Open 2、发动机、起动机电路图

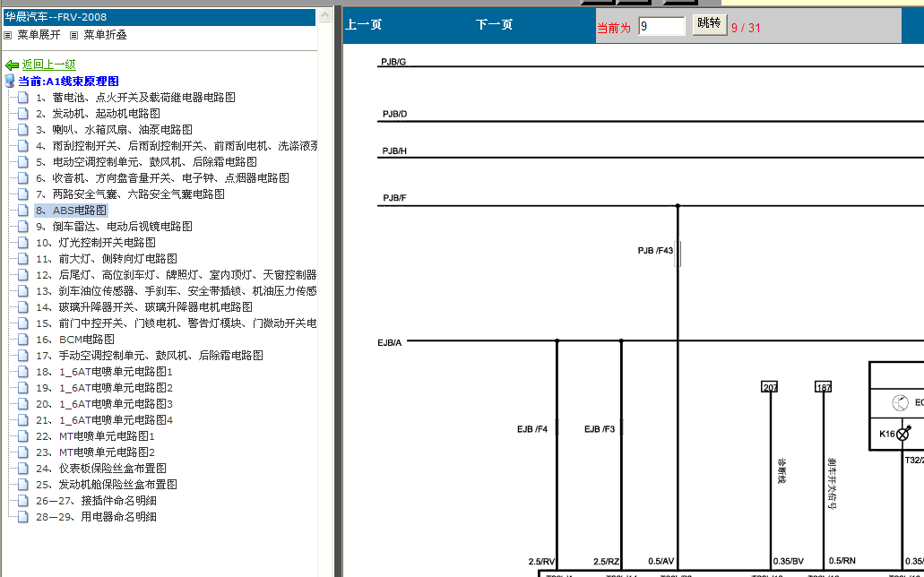(x=98, y=113)
